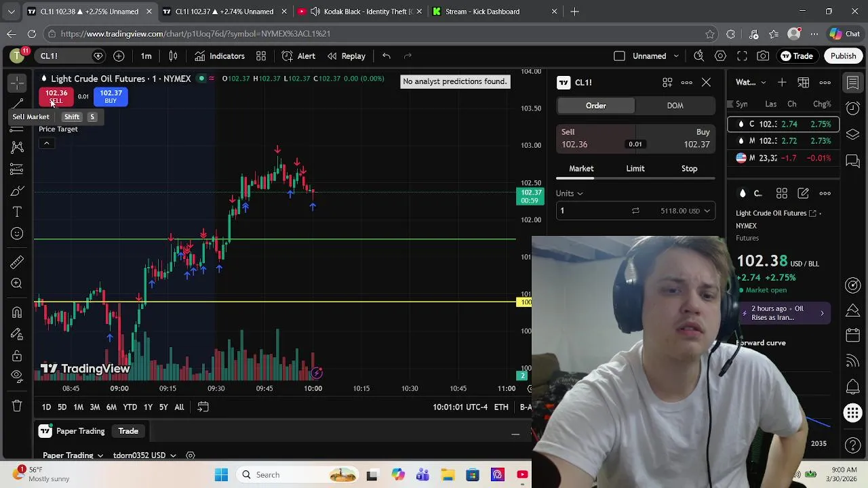868x488 pixels.
Task: Toggle Stay in Drawing Mode pencil-lock
Action: (x=17, y=334)
